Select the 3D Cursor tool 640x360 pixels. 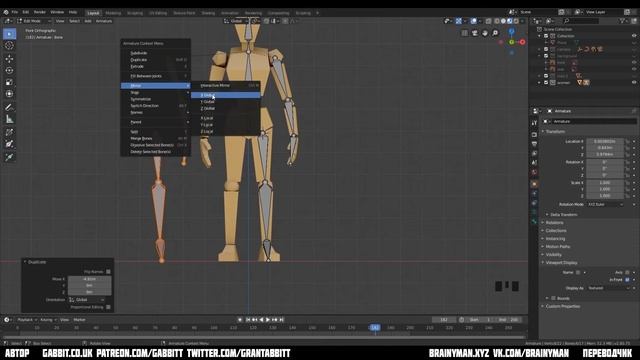coord(9,46)
